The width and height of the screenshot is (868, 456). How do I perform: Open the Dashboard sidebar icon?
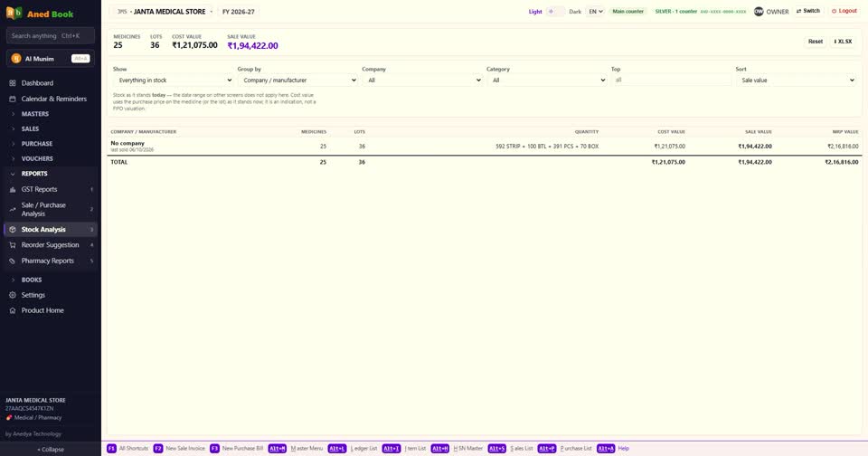tap(12, 83)
